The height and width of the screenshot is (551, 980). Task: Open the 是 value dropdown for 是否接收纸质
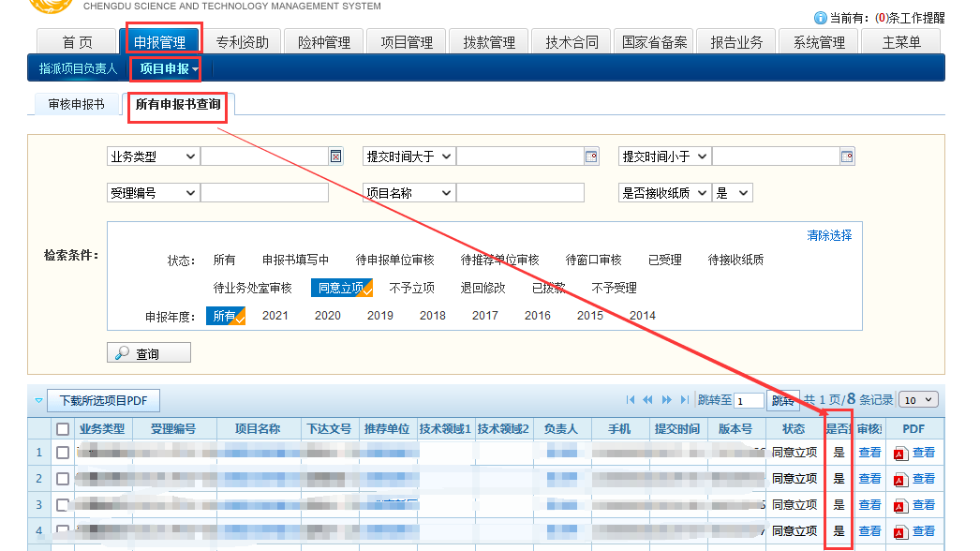[733, 192]
